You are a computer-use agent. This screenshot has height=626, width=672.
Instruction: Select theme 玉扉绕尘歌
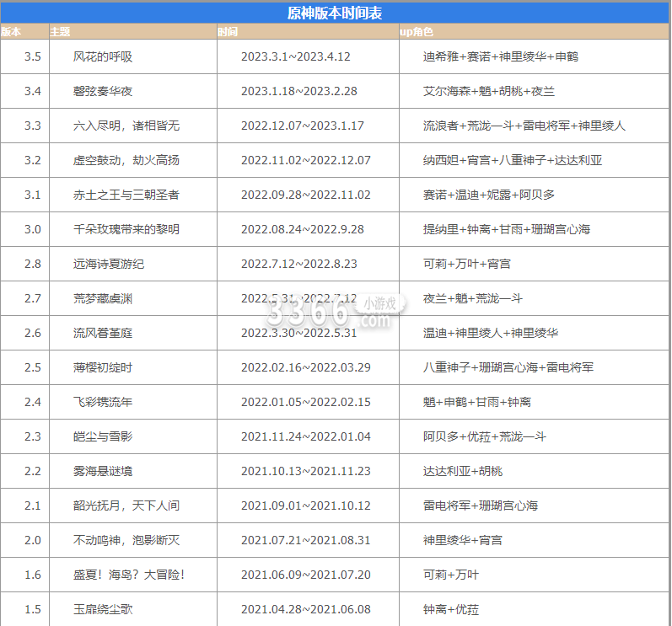(x=103, y=609)
